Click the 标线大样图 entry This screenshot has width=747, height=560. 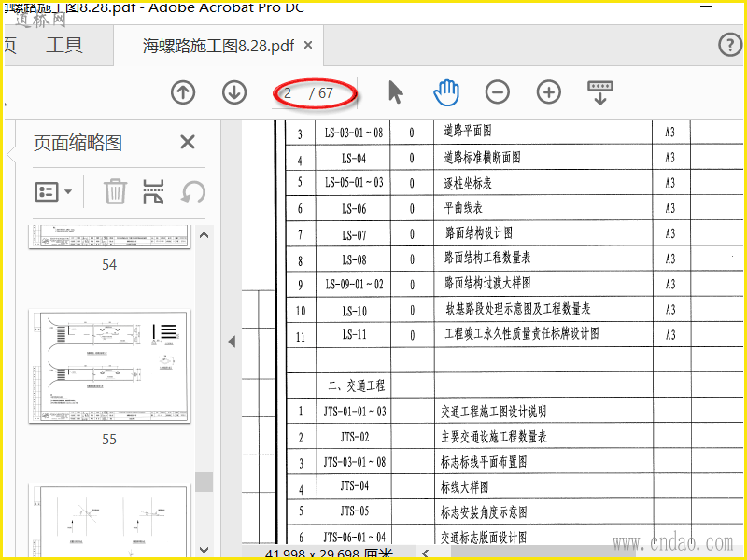[x=464, y=486]
